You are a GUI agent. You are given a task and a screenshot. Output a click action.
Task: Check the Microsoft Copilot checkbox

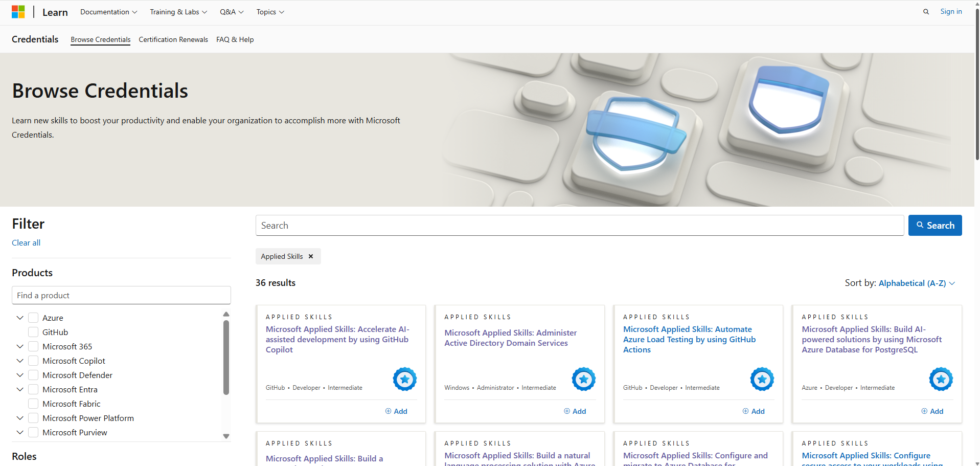(x=33, y=361)
